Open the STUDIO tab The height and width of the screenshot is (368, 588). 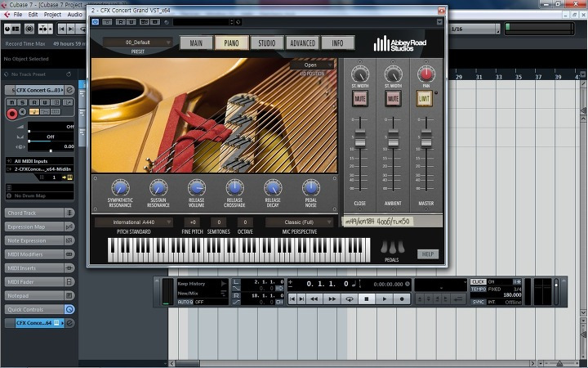(x=266, y=43)
